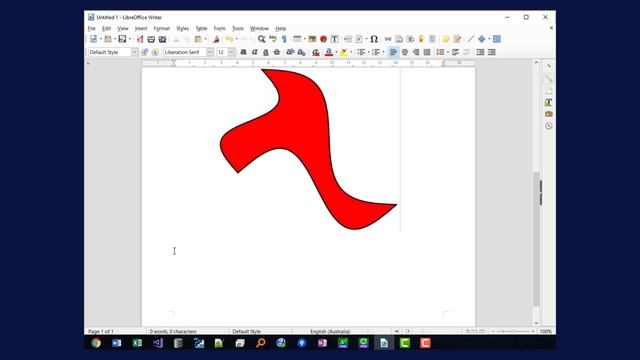Toggle Underline formatting
640x360 pixels.
266,52
